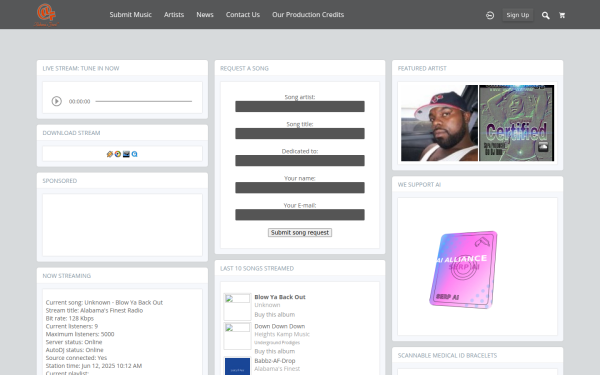This screenshot has width=600, height=375.
Task: Focus the Dedicated to field
Action: pos(300,161)
